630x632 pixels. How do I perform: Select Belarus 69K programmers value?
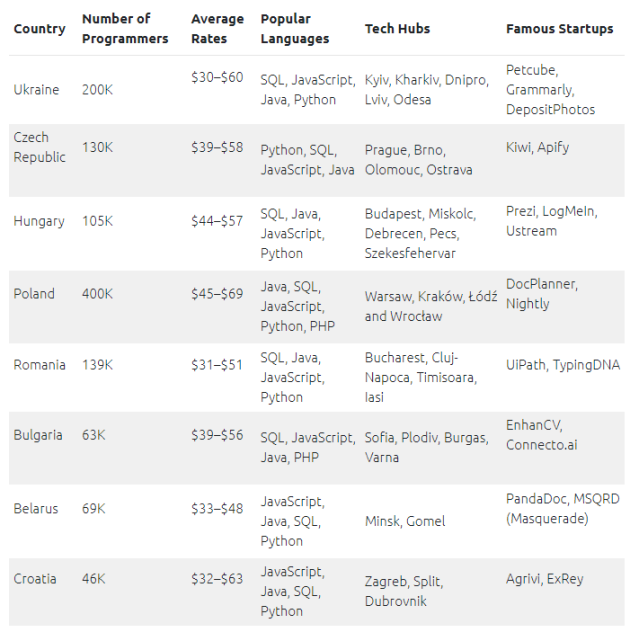pos(94,509)
